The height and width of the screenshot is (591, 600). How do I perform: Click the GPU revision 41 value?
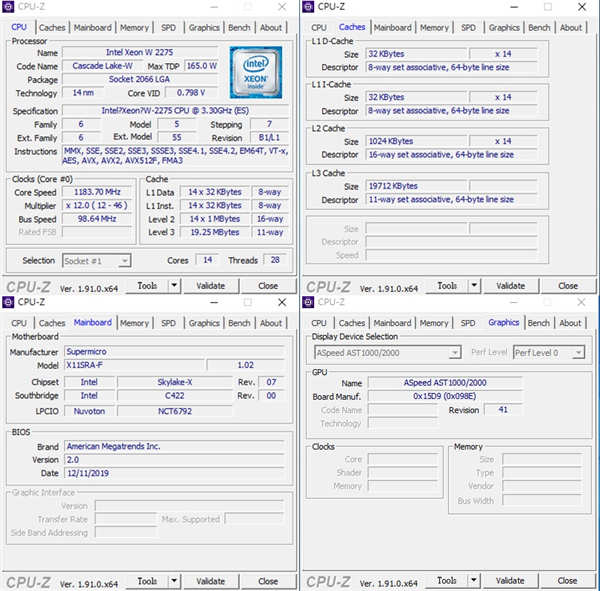coord(503,410)
